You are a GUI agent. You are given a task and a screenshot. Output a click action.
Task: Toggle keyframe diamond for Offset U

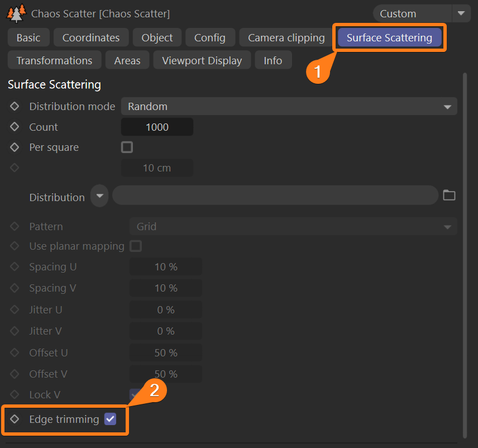pyautogui.click(x=15, y=352)
